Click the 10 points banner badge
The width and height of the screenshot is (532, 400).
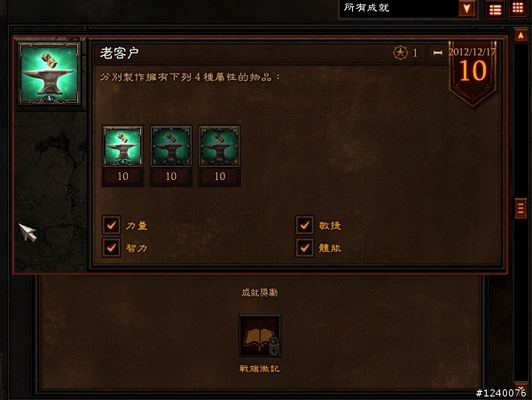tap(473, 73)
